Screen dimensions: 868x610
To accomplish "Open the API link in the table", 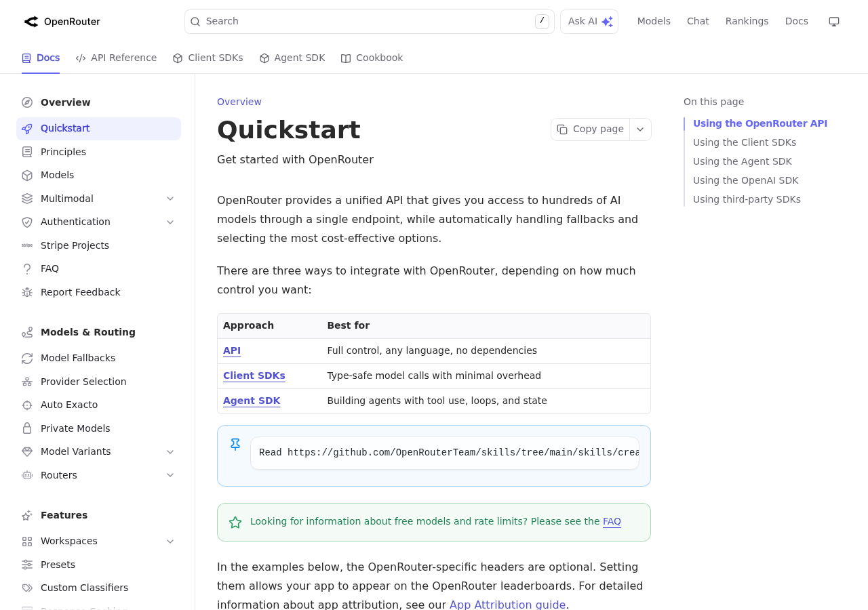I will point(232,351).
